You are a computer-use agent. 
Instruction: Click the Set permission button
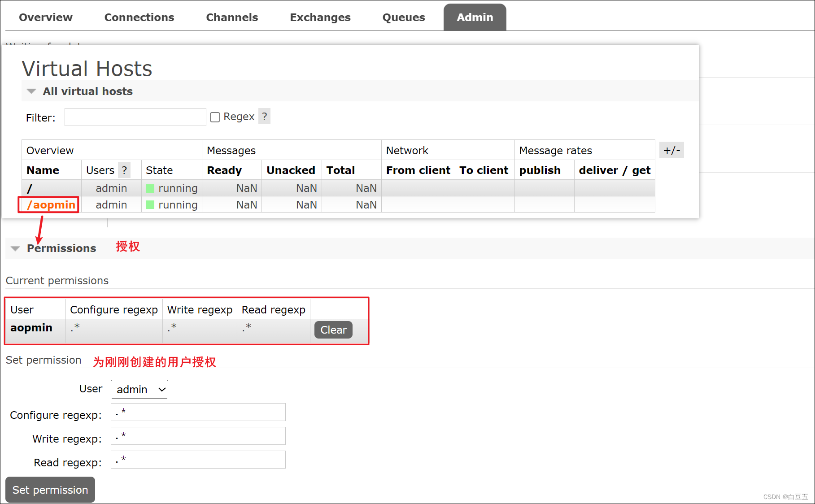(x=50, y=490)
